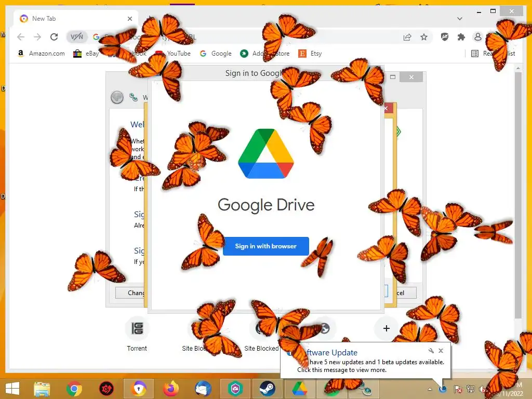532x399 pixels.
Task: Open the Reading list panel
Action: (x=494, y=54)
